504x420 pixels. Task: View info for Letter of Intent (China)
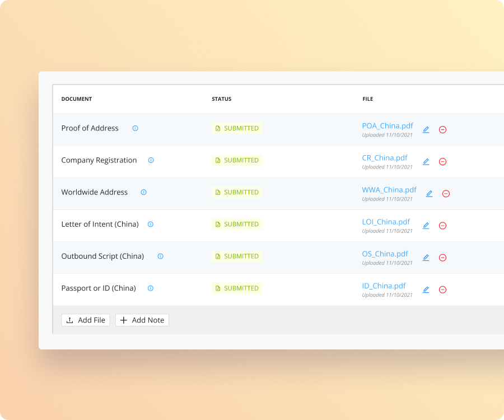pyautogui.click(x=150, y=224)
